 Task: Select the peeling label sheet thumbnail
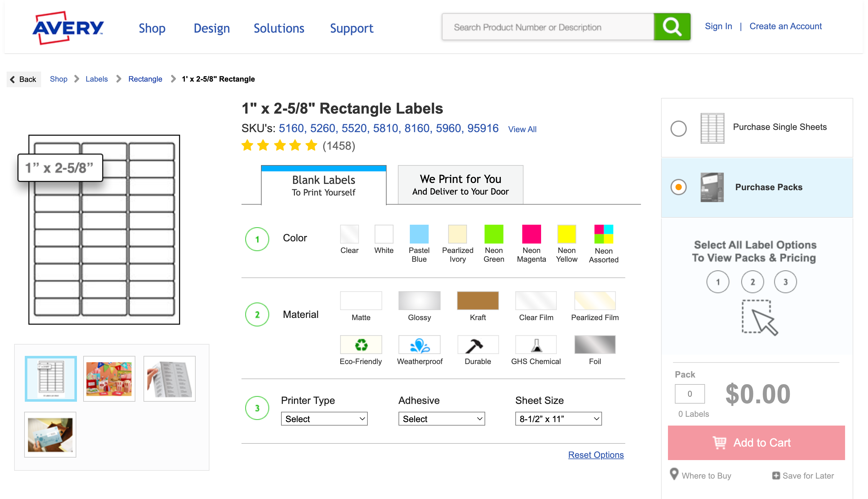click(x=169, y=378)
